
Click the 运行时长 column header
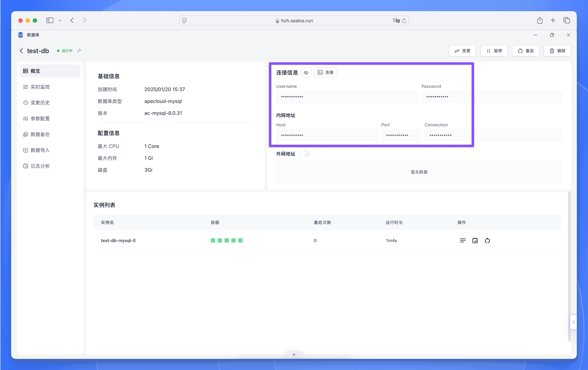(x=394, y=222)
